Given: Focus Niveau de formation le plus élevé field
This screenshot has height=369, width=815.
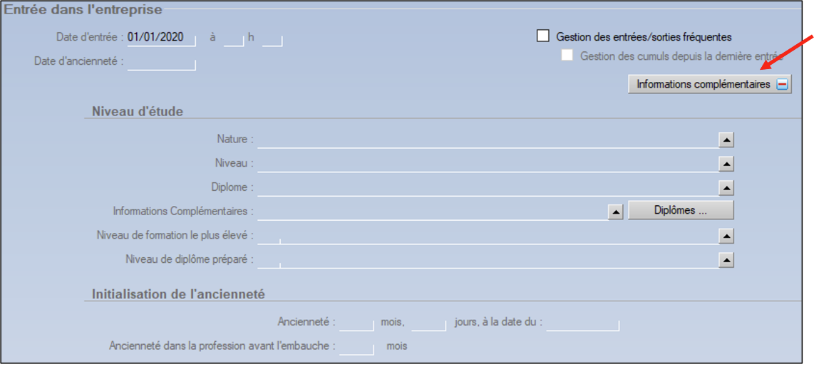Looking at the screenshot, I should (488, 236).
